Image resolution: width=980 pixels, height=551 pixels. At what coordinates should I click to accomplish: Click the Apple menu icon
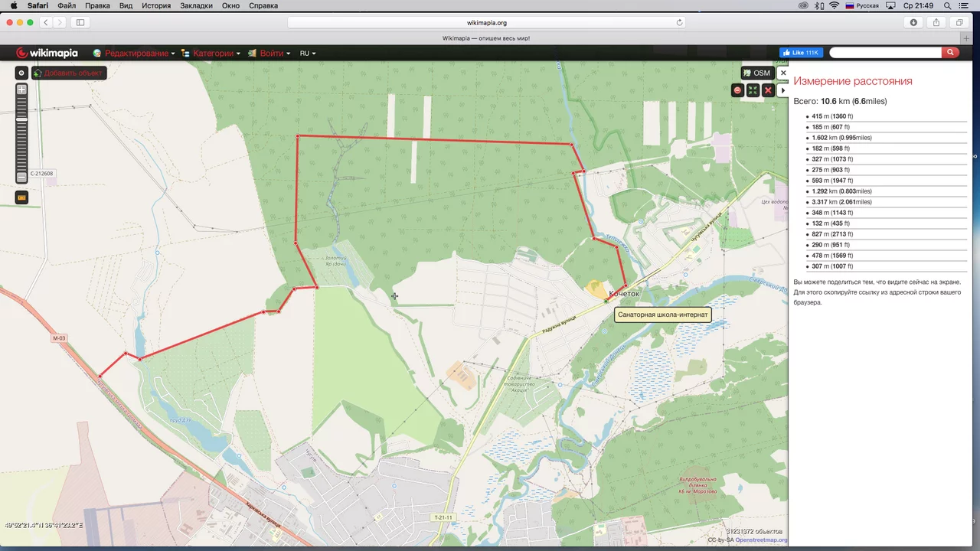point(13,5)
